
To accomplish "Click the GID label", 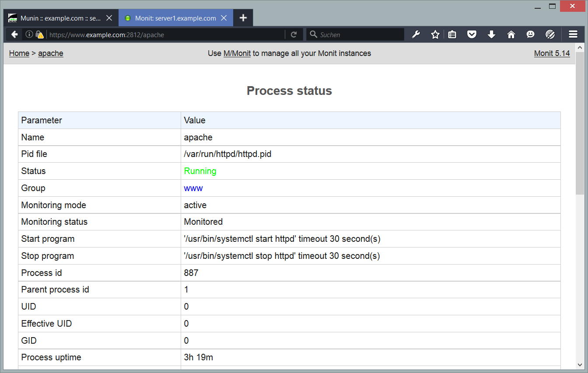I will point(29,341).
